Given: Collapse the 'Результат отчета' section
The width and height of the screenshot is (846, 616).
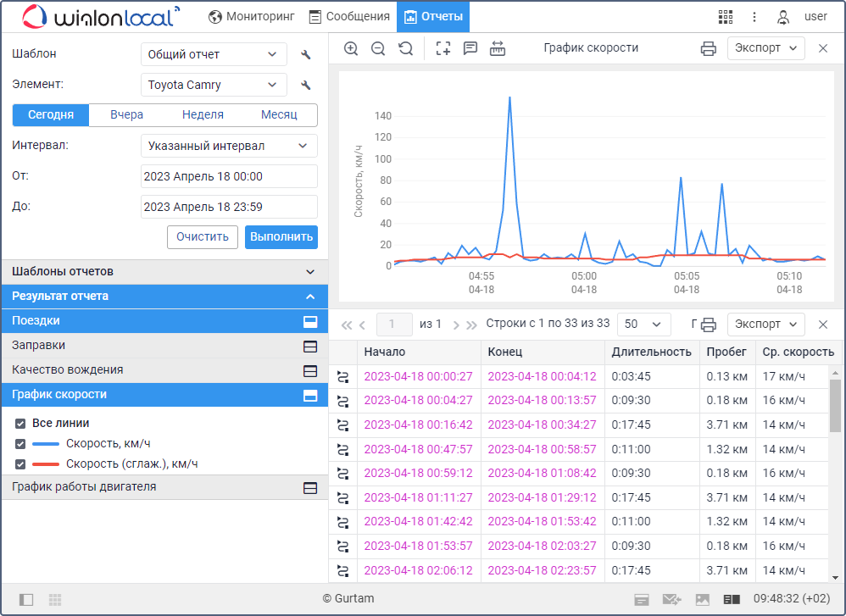Looking at the screenshot, I should click(164, 296).
